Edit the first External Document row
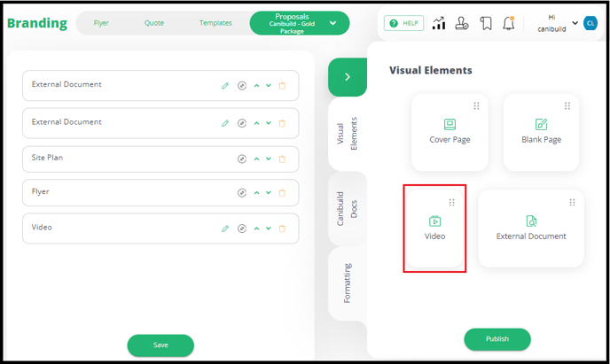The height and width of the screenshot is (364, 610). pos(225,86)
